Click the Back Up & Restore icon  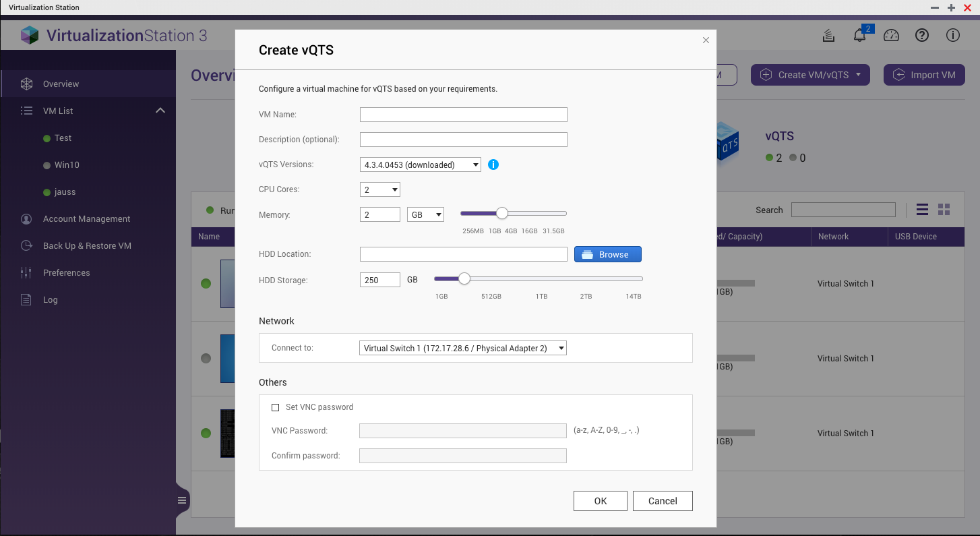click(26, 246)
